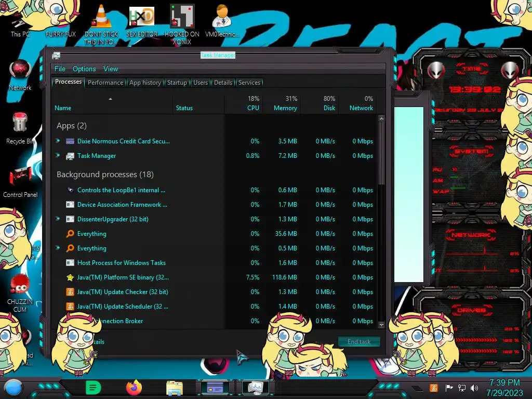Click the 7.5% CPU value for Java
The height and width of the screenshot is (399, 532).
(252, 277)
